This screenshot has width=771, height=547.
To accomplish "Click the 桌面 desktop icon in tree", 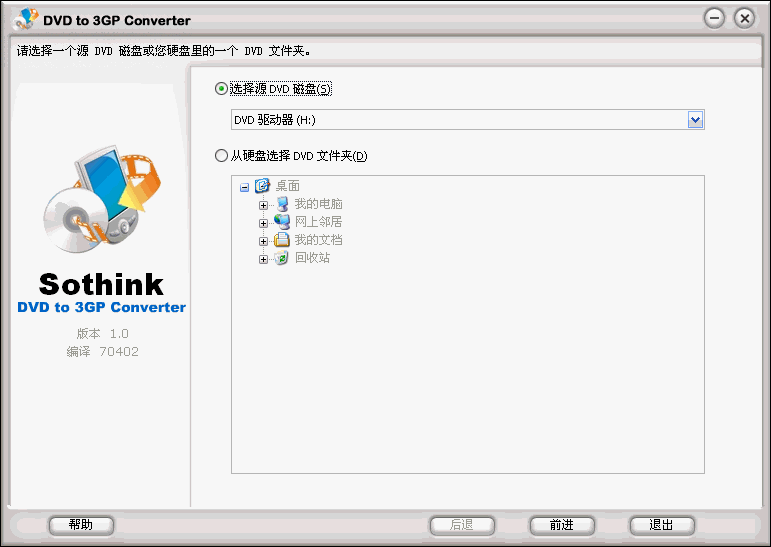I will tap(263, 185).
